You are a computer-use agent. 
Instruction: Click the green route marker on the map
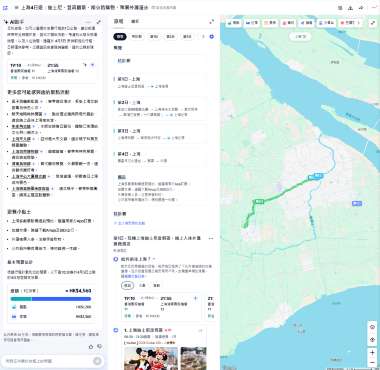259,201
